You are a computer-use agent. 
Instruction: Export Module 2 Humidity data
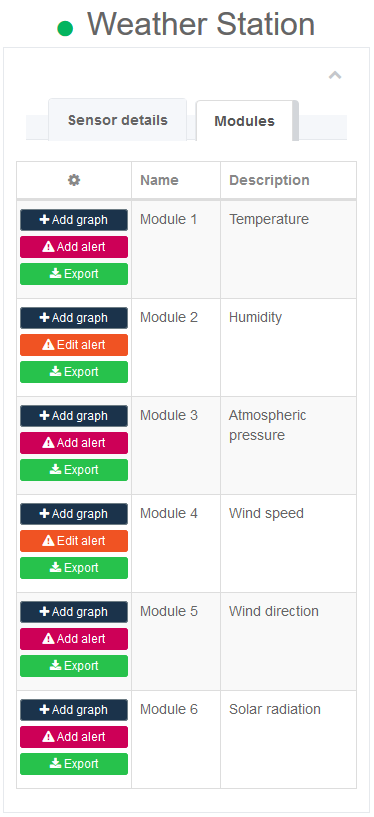pyautogui.click(x=74, y=372)
